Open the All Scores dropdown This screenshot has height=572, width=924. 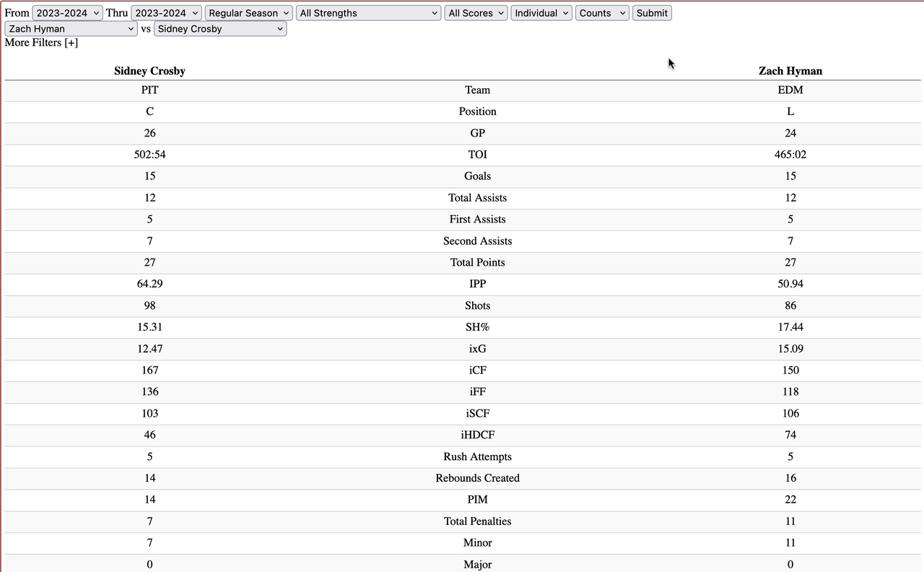point(476,13)
